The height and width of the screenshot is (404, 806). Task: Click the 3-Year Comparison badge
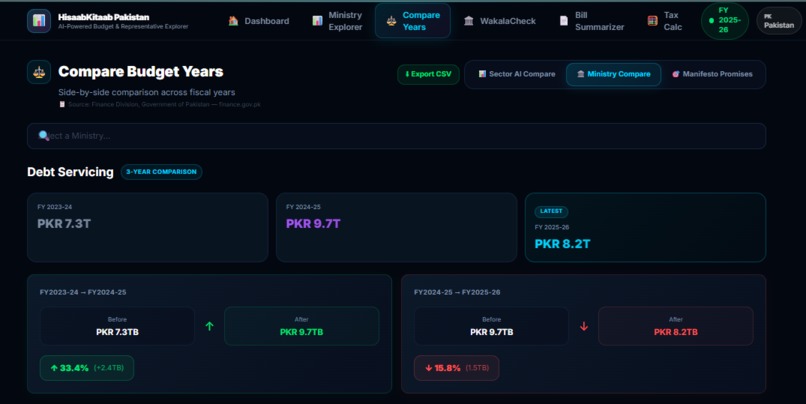pos(161,172)
